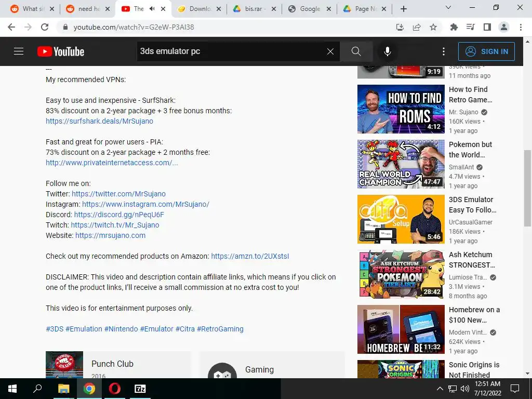The height and width of the screenshot is (399, 532).
Task: Sign in with SIGN IN button
Action: click(486, 51)
